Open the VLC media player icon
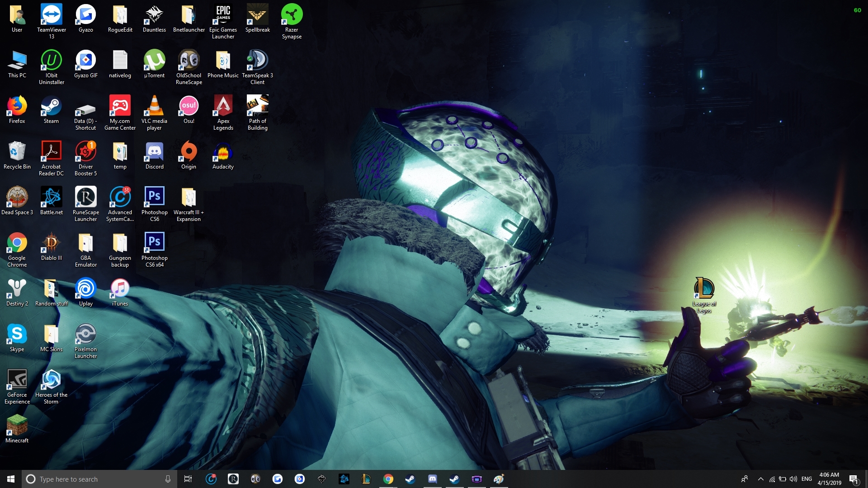The image size is (868, 488). coord(154,107)
